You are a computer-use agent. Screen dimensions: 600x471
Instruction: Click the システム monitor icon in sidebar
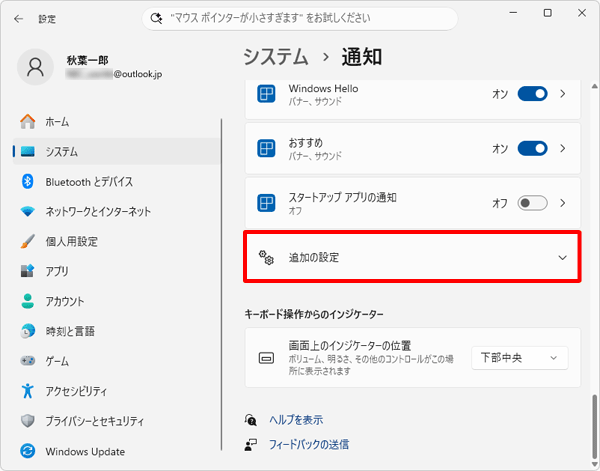[x=28, y=152]
